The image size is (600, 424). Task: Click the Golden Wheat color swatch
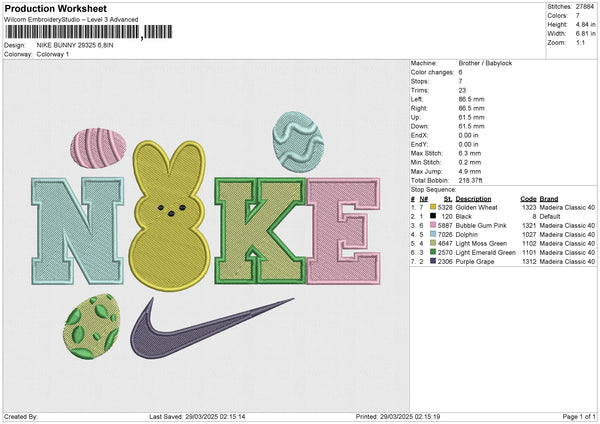[434, 208]
